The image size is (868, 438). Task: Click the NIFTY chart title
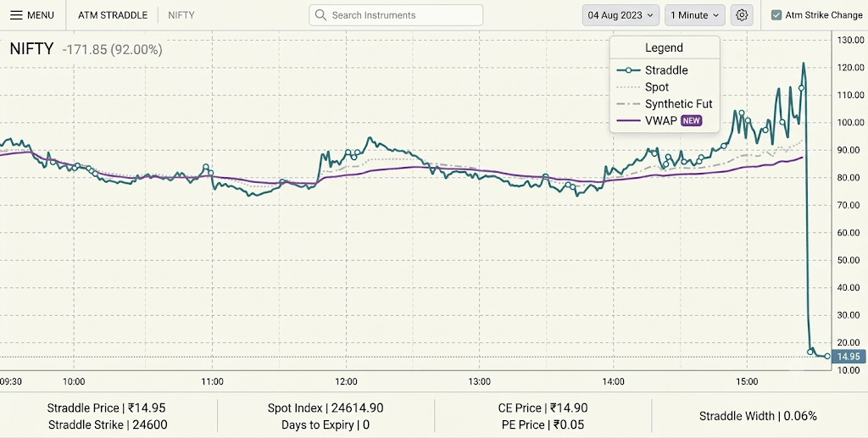click(x=31, y=48)
